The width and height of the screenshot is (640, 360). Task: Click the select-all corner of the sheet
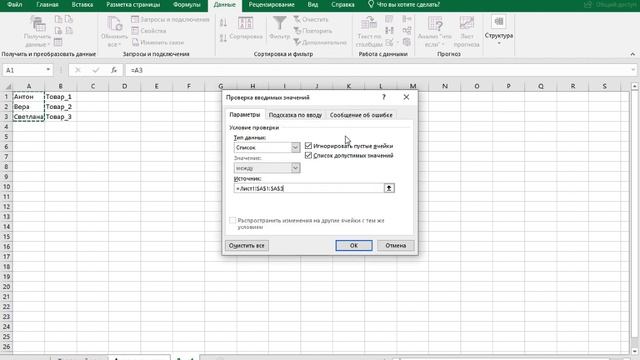coord(7,86)
